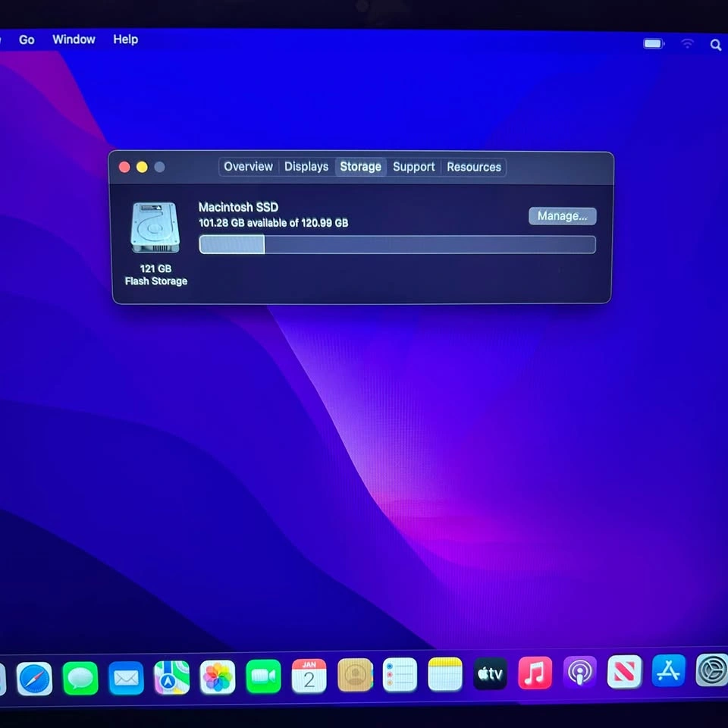Switch to the Displays tab
This screenshot has width=728, height=728.
coord(306,167)
